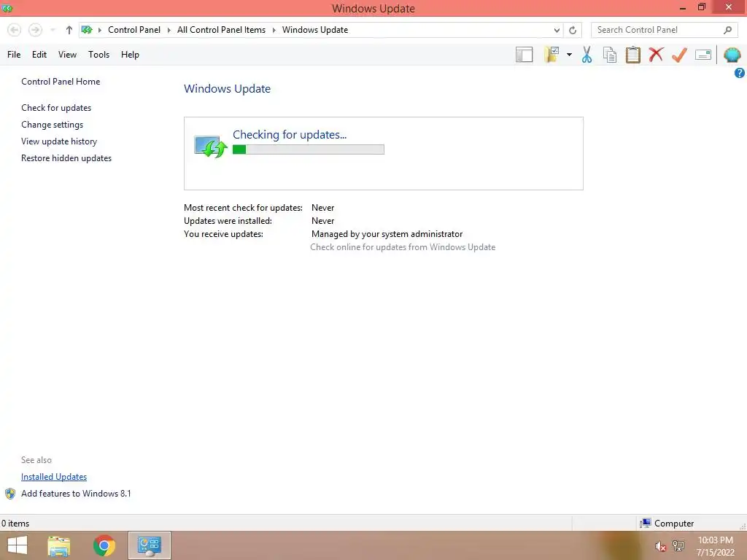
Task: Click the title bar window icon
Action: 7,8
